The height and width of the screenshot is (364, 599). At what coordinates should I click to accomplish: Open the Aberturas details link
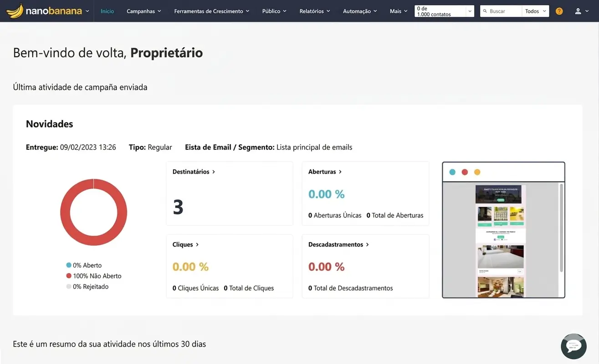coord(325,172)
